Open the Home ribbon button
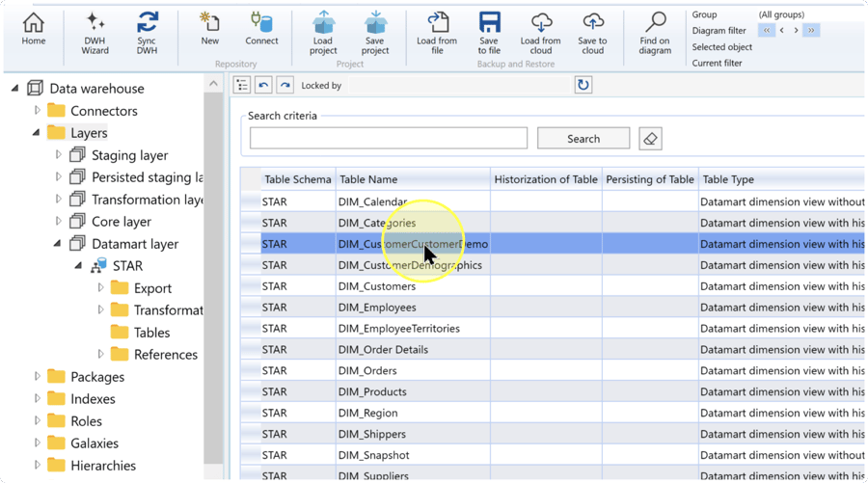The width and height of the screenshot is (868, 483). click(33, 29)
